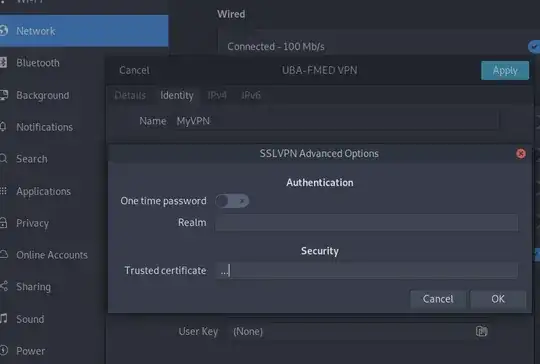Switch to the Identity tab
This screenshot has height=364, width=540.
click(177, 95)
